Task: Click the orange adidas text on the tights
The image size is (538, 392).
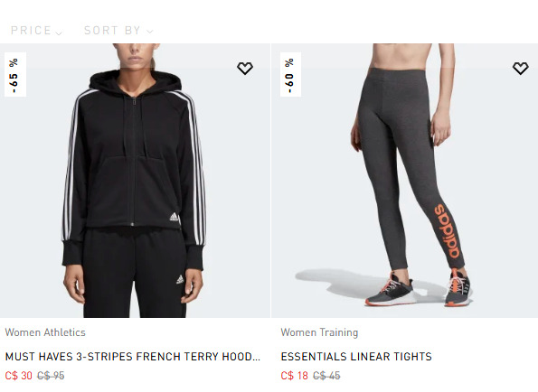Action: 448,231
